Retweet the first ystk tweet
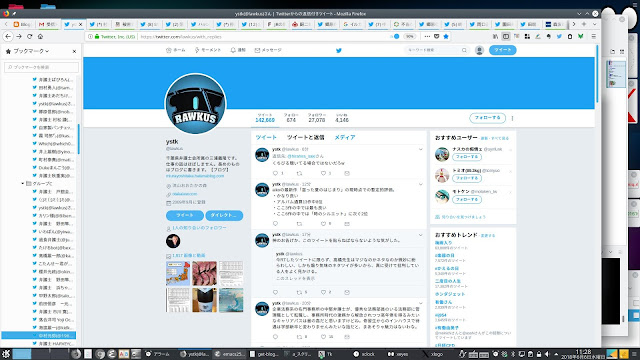The width and height of the screenshot is (640, 360). [299, 173]
